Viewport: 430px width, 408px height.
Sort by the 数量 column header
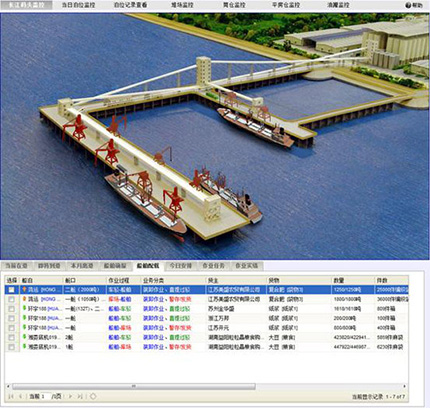click(339, 280)
